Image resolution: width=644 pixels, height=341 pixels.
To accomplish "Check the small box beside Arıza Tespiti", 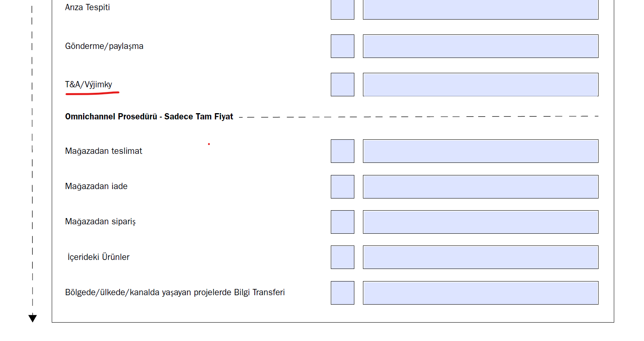I will (x=343, y=9).
